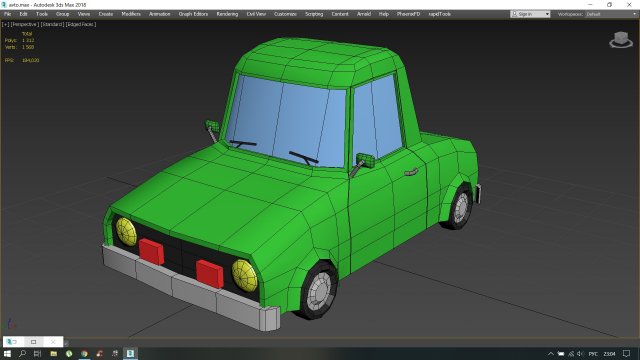Open Windows taskbar search
The height and width of the screenshot is (360, 640).
(22, 353)
